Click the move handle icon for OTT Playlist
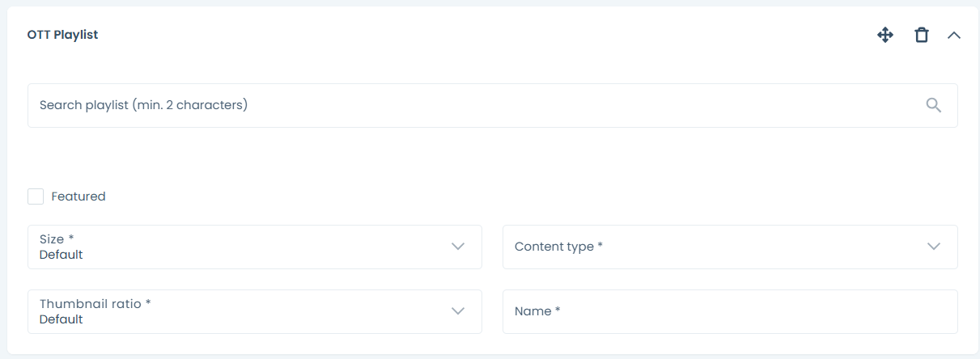Image resolution: width=980 pixels, height=359 pixels. point(885,35)
